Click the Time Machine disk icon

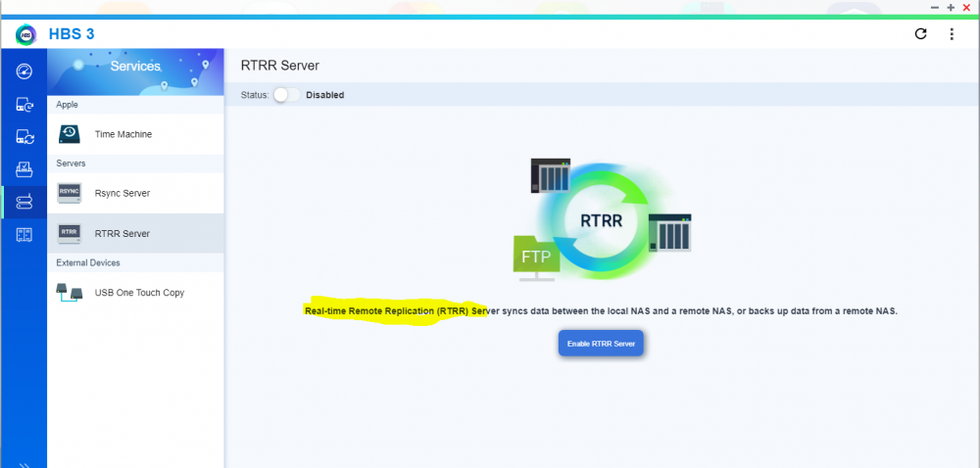click(69, 133)
